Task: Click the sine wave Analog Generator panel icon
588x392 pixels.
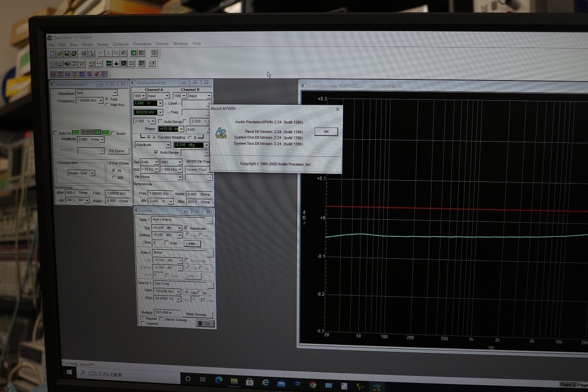Action: (x=53, y=63)
